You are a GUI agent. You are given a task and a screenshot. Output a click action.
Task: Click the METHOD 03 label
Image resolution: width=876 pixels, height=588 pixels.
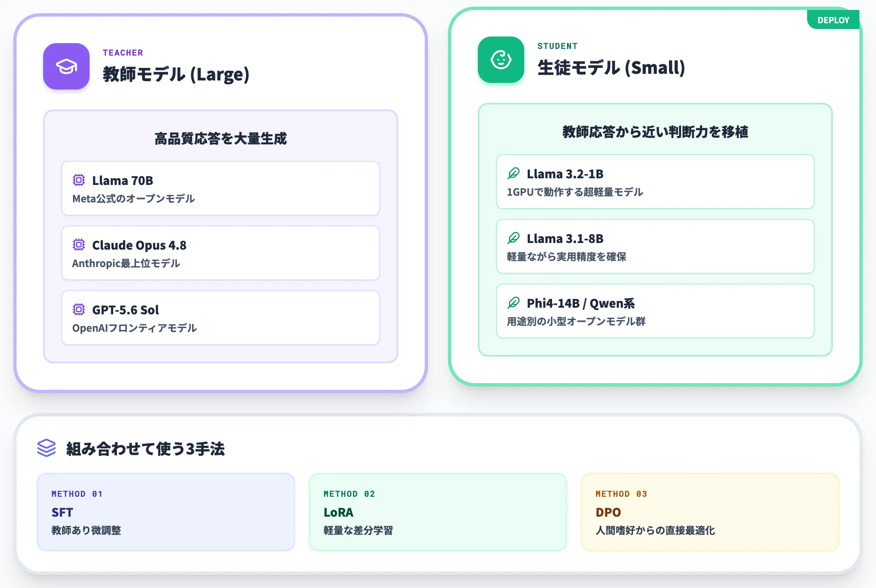click(x=621, y=494)
